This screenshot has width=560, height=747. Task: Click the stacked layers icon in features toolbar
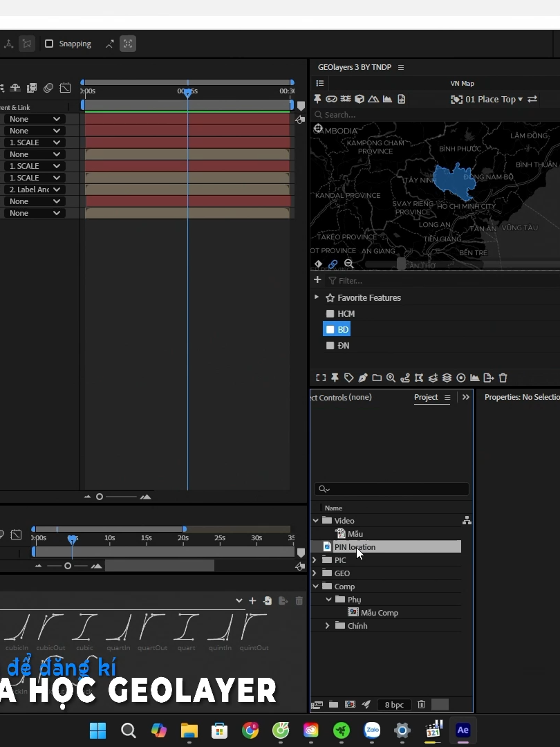(447, 378)
